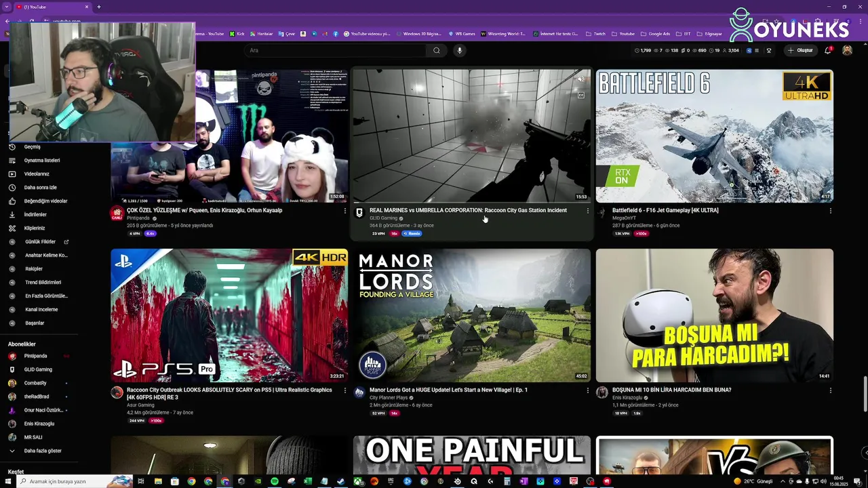Screen dimensions: 868x488
Task: Open Asur Gaming channel avatar
Action: coord(117,392)
